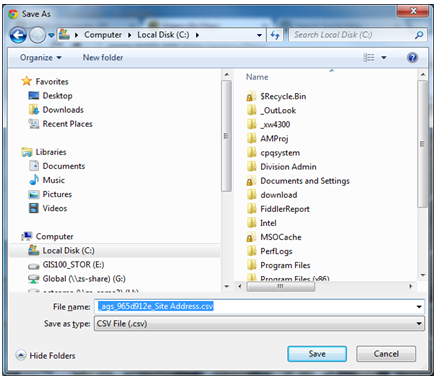This screenshot has width=438, height=379.
Task: Click file list scroll up arrow
Action: pos(423,75)
